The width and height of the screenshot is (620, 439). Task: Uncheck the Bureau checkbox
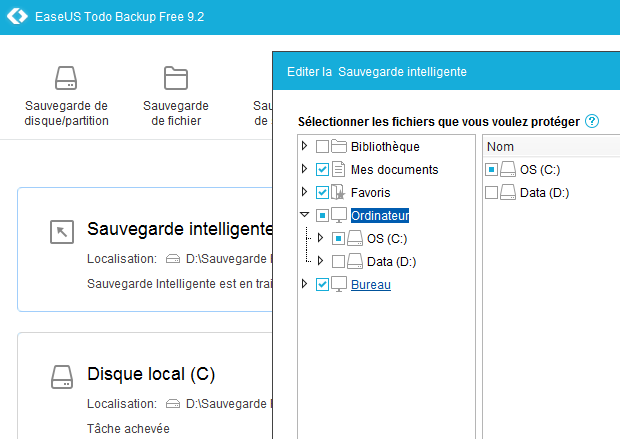[x=322, y=284]
